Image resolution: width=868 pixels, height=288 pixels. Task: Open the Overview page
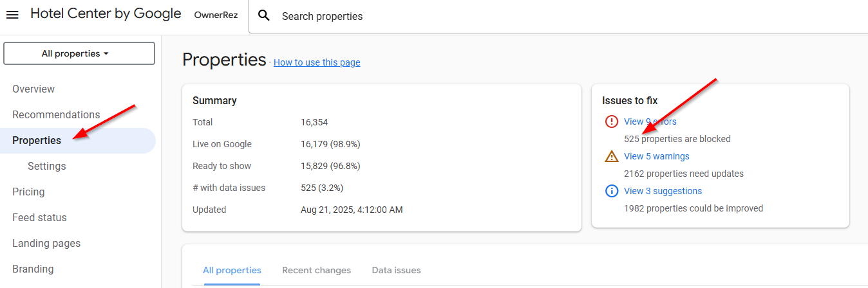[x=33, y=89]
